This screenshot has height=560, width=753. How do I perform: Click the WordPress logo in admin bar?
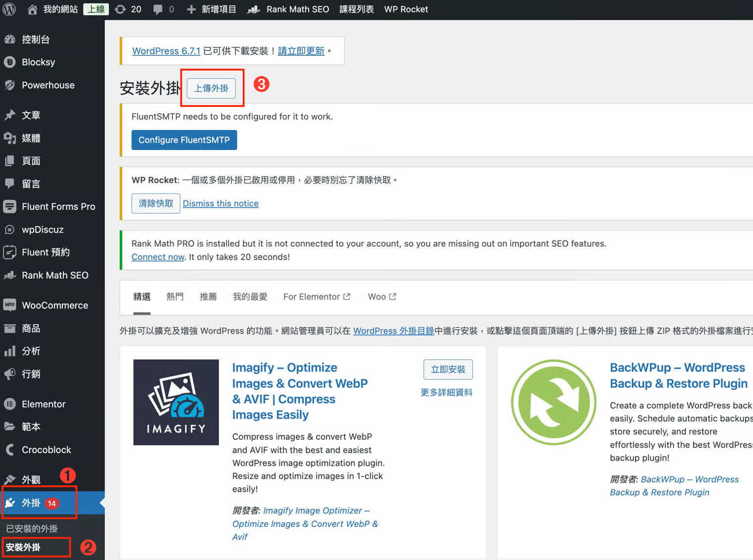coord(9,9)
